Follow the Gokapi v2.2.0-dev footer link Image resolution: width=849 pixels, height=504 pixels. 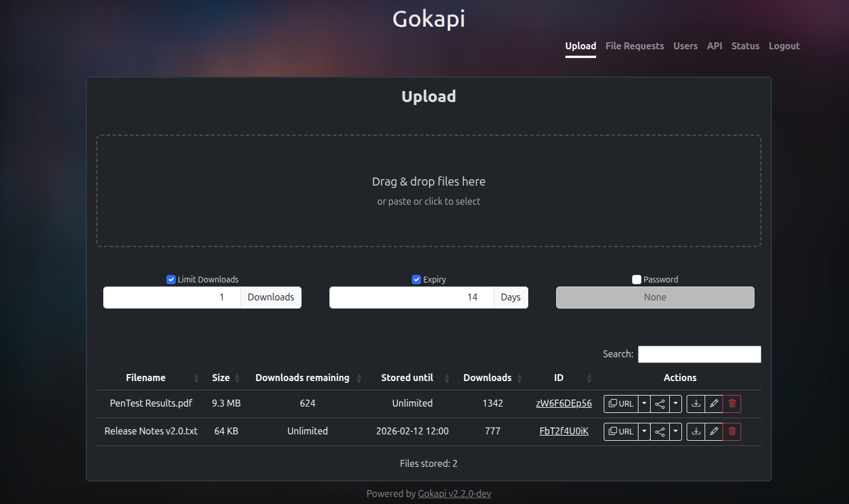coord(454,494)
